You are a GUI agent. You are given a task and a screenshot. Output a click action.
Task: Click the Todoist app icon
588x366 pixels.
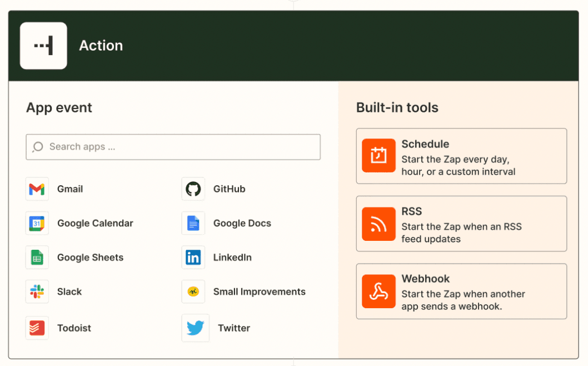(37, 328)
